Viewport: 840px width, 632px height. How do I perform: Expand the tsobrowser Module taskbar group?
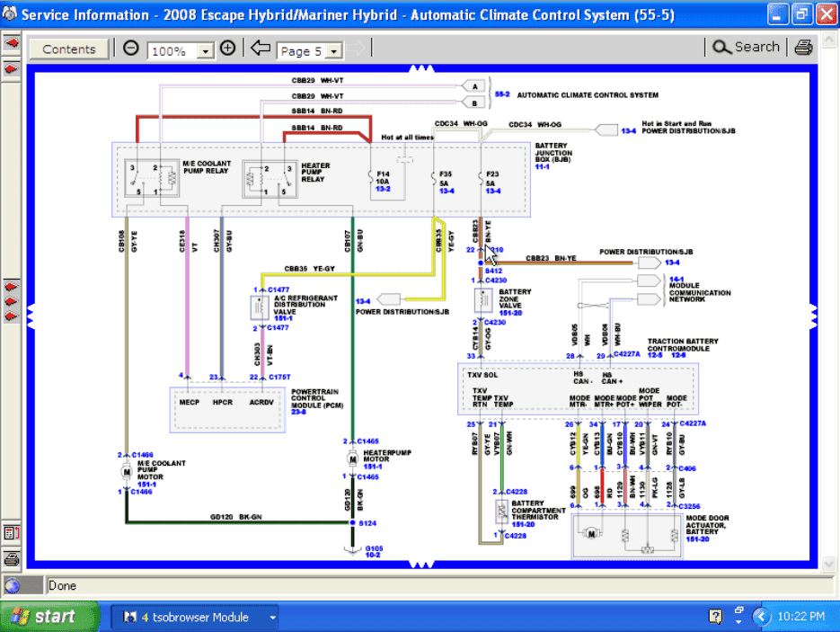tap(272, 617)
